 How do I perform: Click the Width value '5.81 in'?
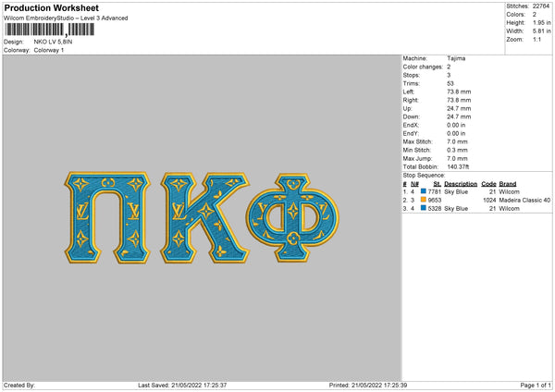point(542,31)
